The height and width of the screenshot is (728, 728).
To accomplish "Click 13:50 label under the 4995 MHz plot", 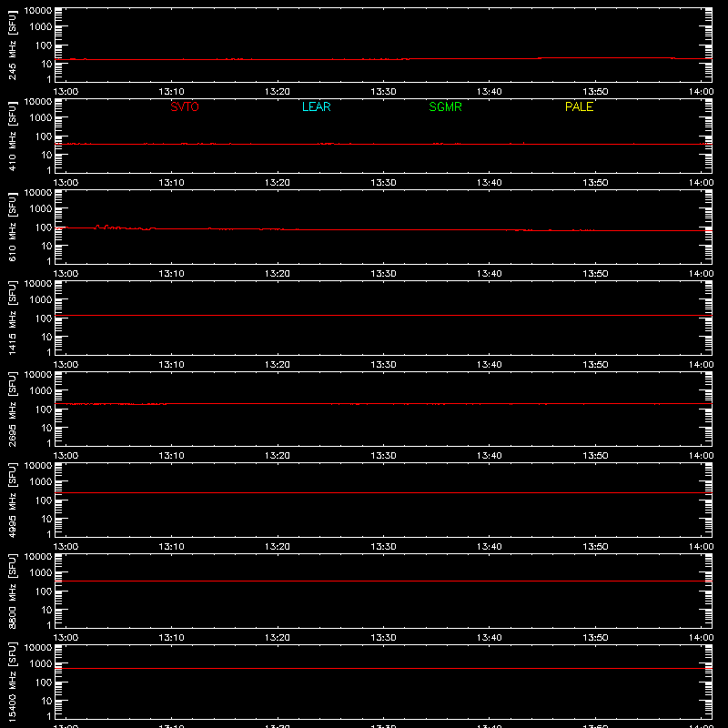I will (x=595, y=547).
